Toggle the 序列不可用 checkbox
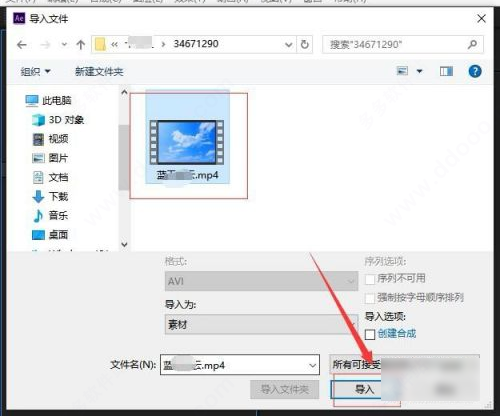 (370, 279)
